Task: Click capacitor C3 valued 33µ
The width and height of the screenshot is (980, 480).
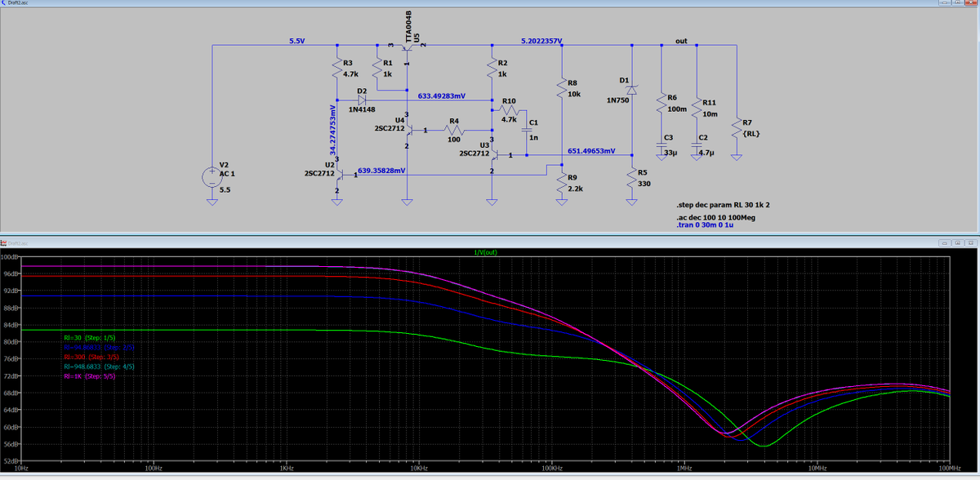Action: (x=661, y=145)
